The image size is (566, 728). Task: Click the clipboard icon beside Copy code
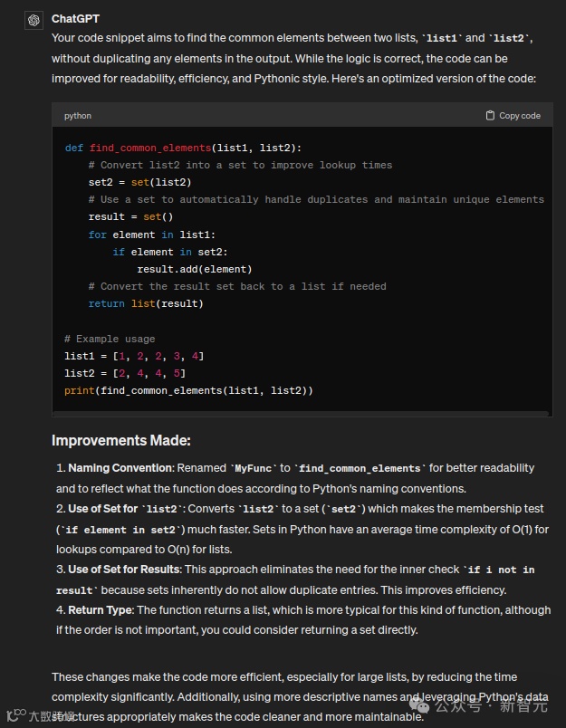click(x=490, y=116)
